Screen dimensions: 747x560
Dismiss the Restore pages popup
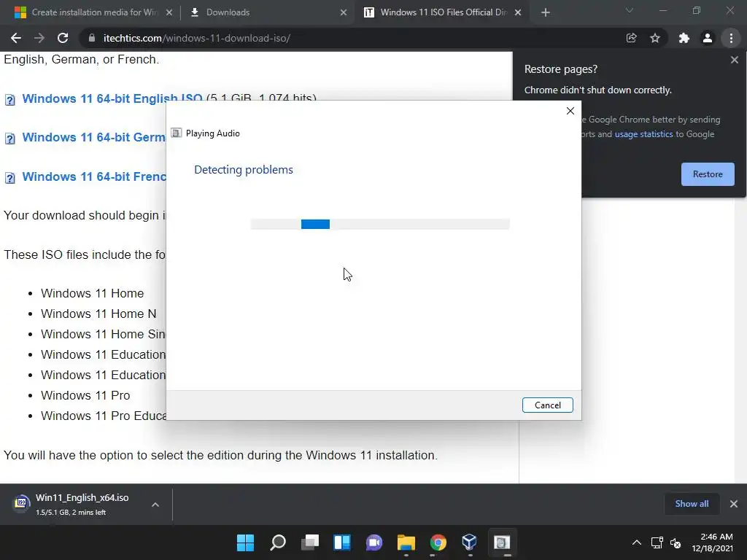pos(734,60)
